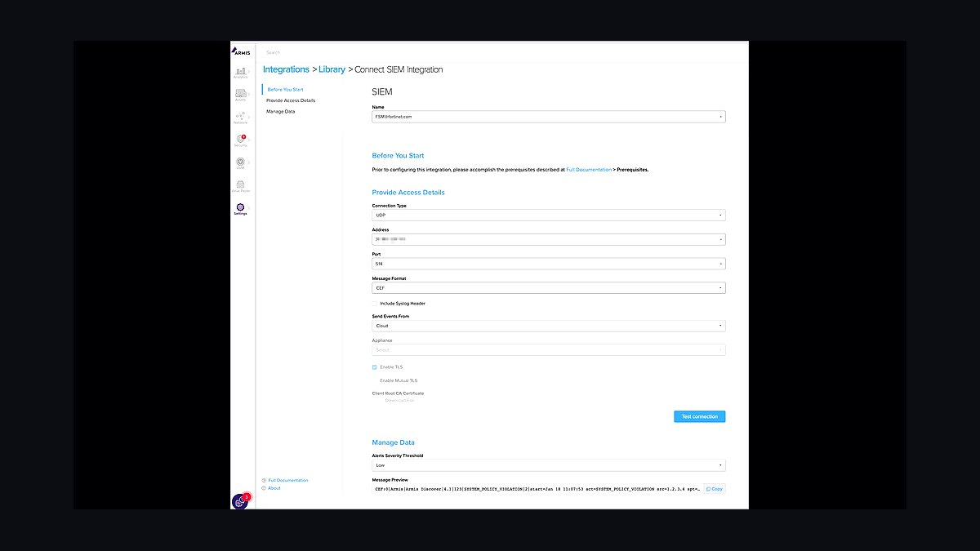Open the About link
The image size is (980, 551).
(274, 488)
